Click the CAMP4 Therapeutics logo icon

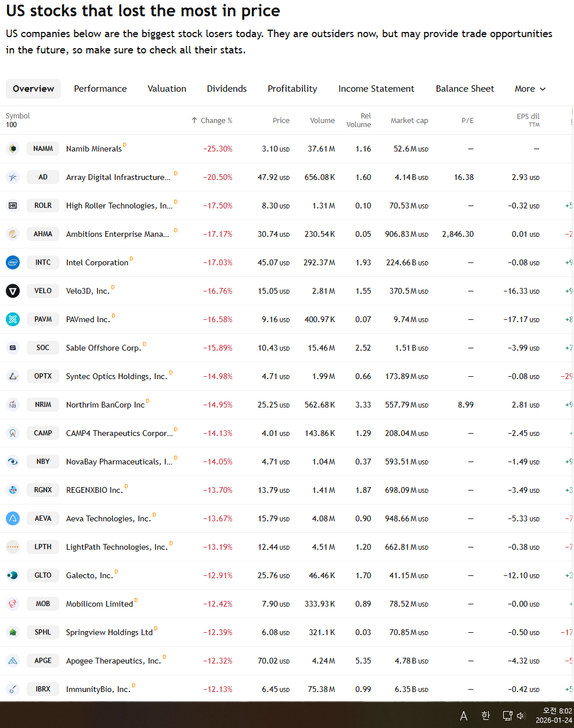[x=13, y=433]
